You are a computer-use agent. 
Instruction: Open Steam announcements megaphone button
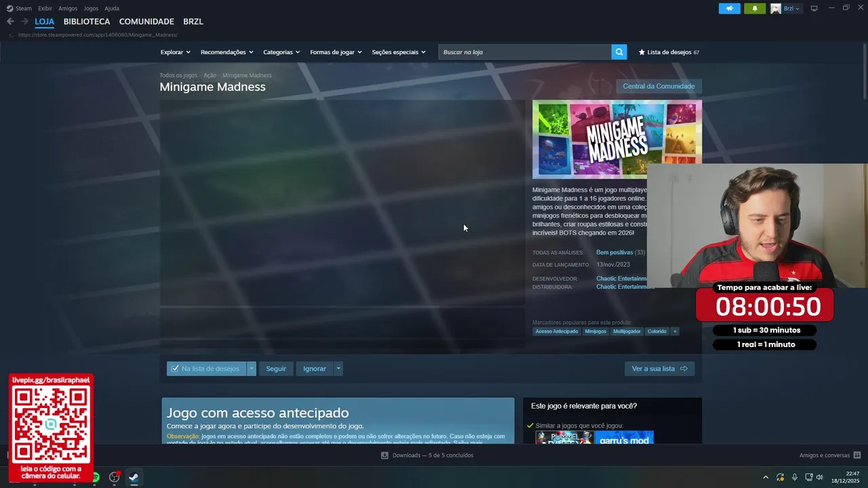point(730,9)
